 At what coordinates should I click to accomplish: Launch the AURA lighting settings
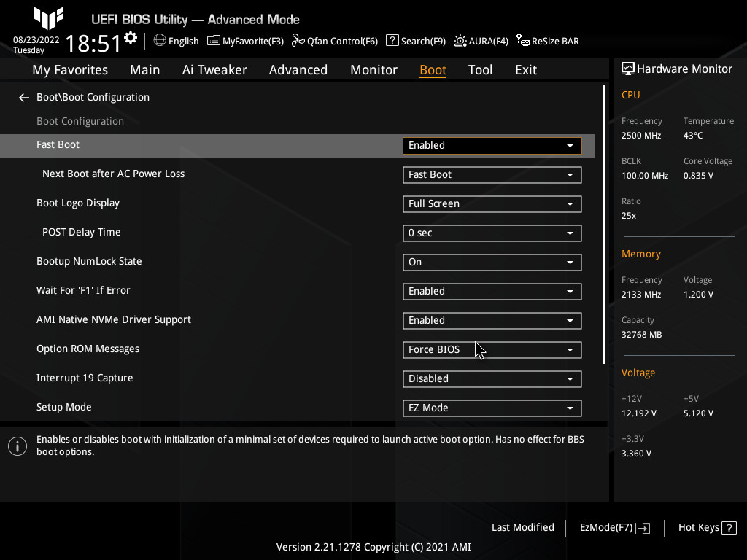pyautogui.click(x=481, y=41)
